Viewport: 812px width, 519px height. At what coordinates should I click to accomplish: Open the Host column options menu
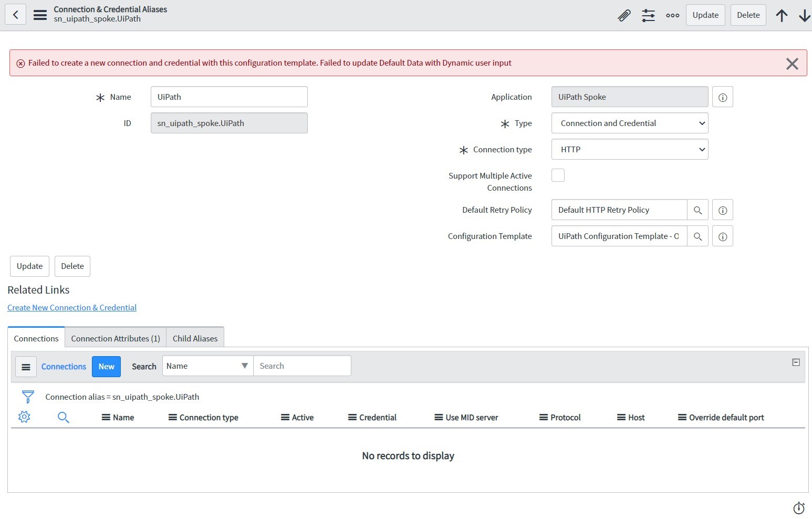pos(621,418)
